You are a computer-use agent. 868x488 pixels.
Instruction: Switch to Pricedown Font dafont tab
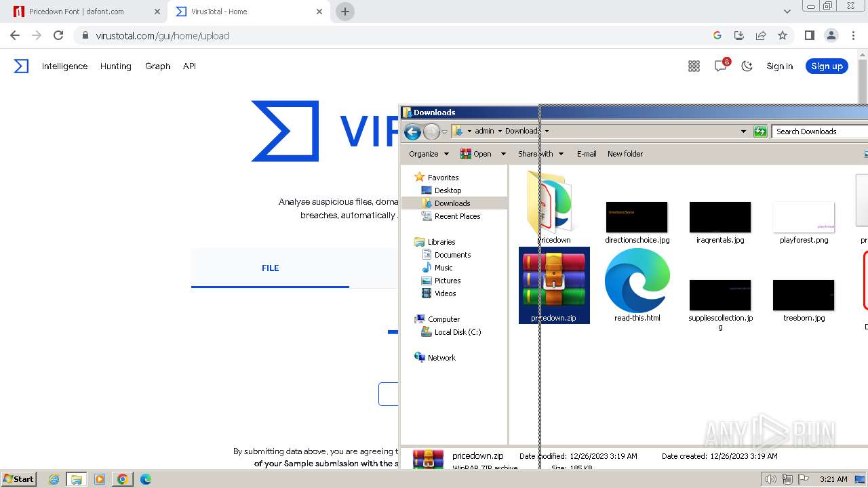pyautogui.click(x=83, y=12)
